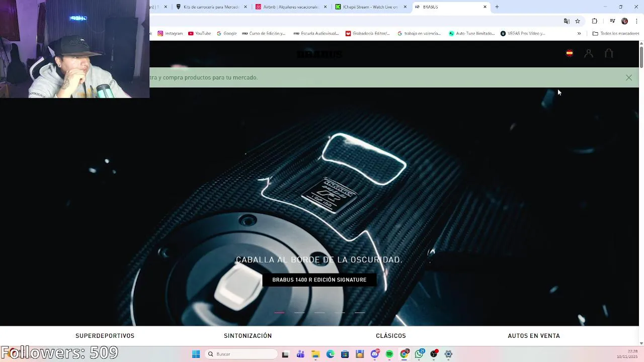Select the first carousel slide indicator
The height and width of the screenshot is (362, 644).
tap(279, 313)
